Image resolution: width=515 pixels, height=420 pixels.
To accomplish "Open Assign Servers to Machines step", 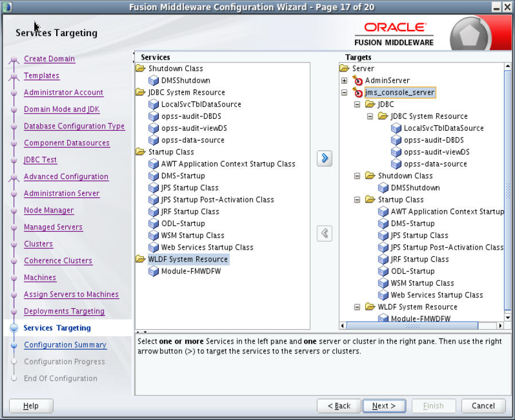I will pyautogui.click(x=71, y=294).
